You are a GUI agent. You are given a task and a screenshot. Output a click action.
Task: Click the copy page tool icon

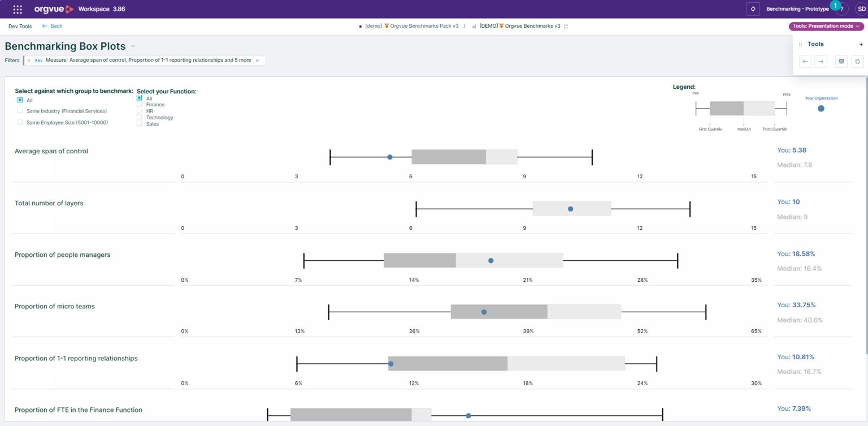(857, 61)
